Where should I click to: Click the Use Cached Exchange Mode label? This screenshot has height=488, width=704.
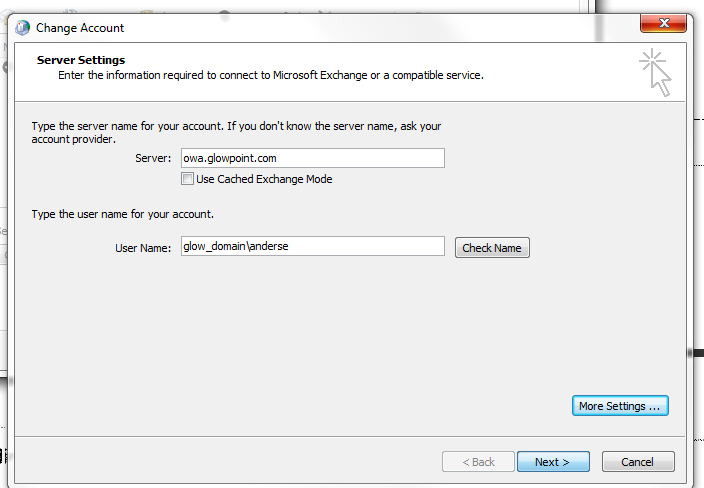point(264,179)
